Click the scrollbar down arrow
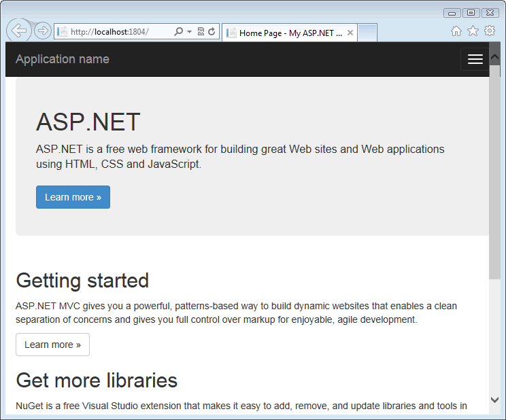The width and height of the screenshot is (506, 420). pos(494,400)
